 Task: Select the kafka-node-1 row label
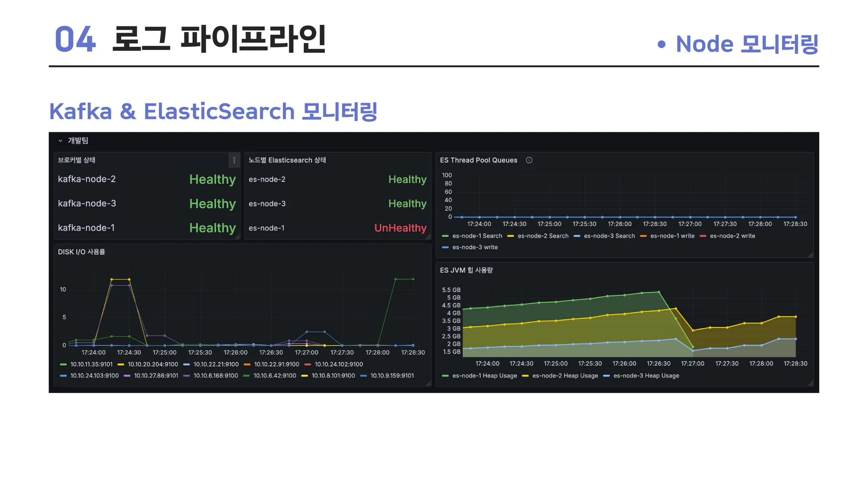86,228
